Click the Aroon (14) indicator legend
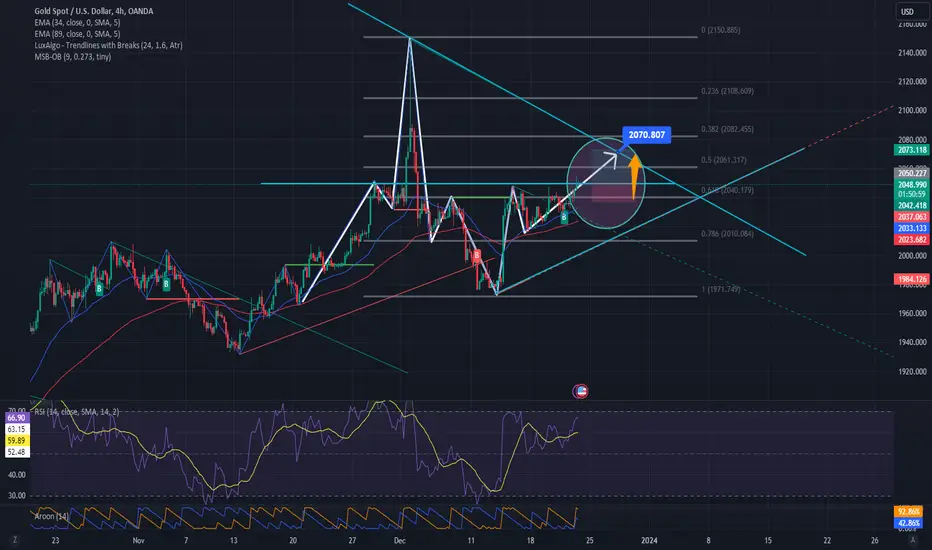Image resolution: width=932 pixels, height=550 pixels. pyautogui.click(x=51, y=516)
